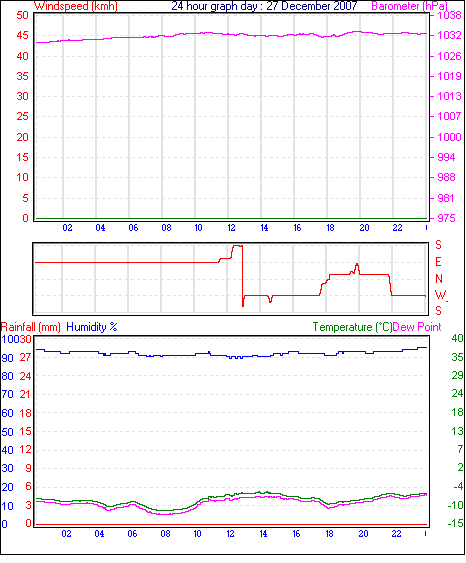
Task: Select the 29 temperature axis value
Action: [457, 376]
